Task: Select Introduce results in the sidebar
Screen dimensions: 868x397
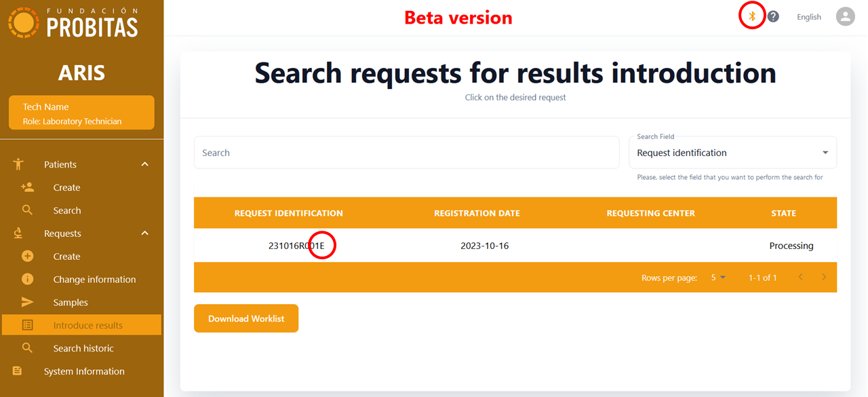Action: pos(81,325)
